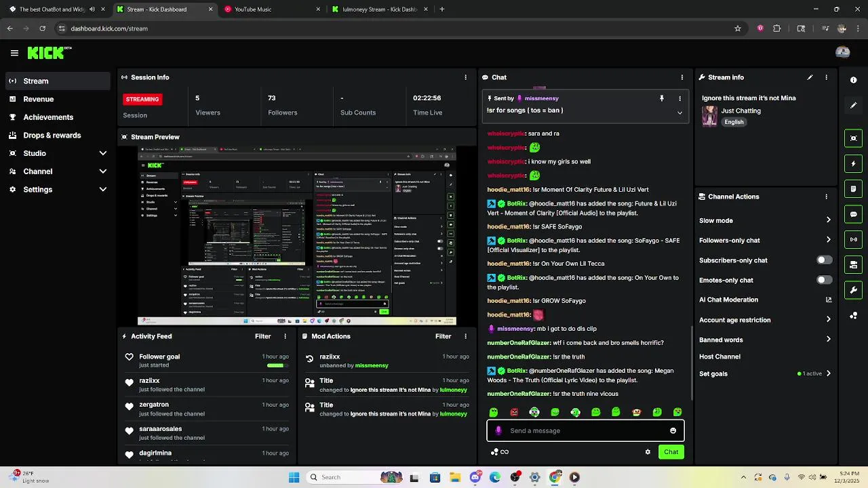
Task: Open Discord from the taskbar
Action: (475, 477)
